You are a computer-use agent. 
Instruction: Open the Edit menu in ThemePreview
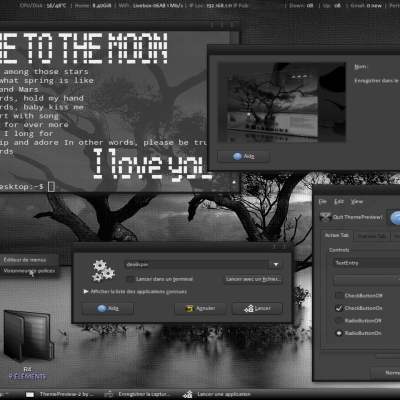coord(339,201)
